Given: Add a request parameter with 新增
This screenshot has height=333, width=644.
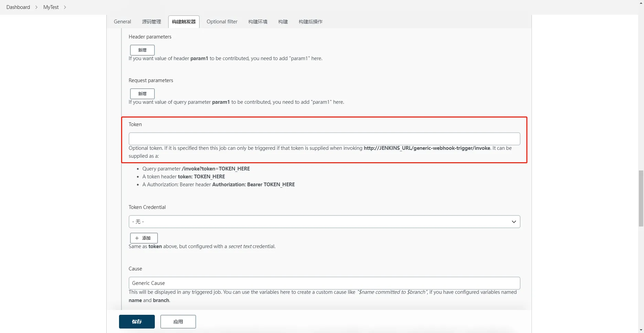Looking at the screenshot, I should click(x=142, y=94).
